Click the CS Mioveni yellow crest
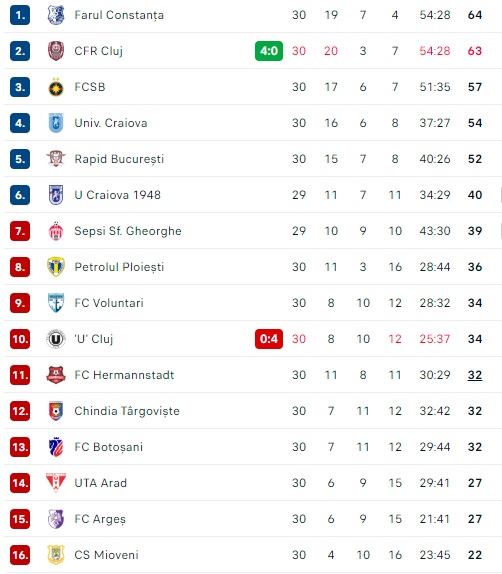The image size is (502, 574). click(x=56, y=555)
